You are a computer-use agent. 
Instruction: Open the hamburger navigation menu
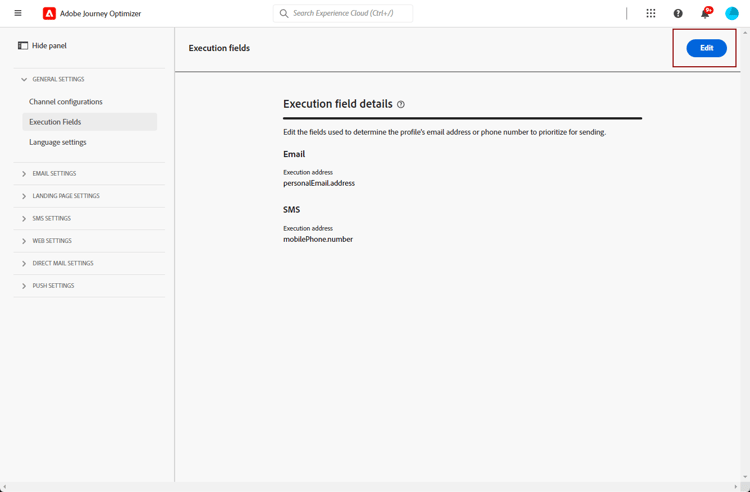(18, 13)
